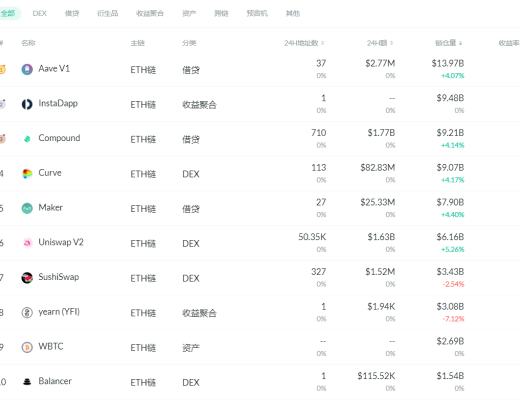This screenshot has width=520, height=400.
Task: Switch to the 预言机 category tab
Action: click(257, 13)
